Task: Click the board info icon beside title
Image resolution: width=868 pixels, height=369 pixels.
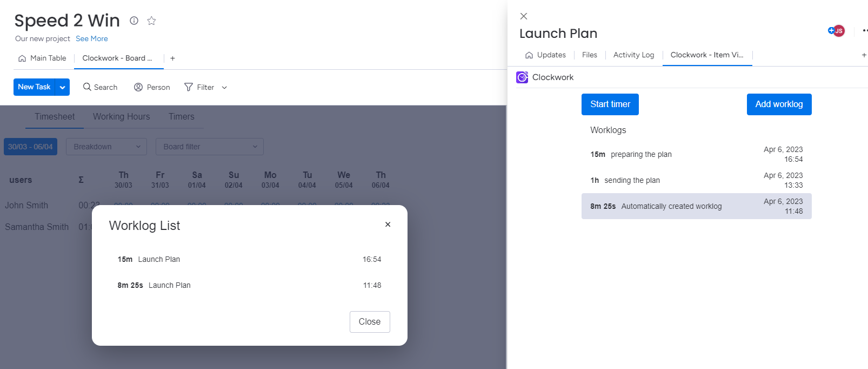Action: tap(134, 21)
